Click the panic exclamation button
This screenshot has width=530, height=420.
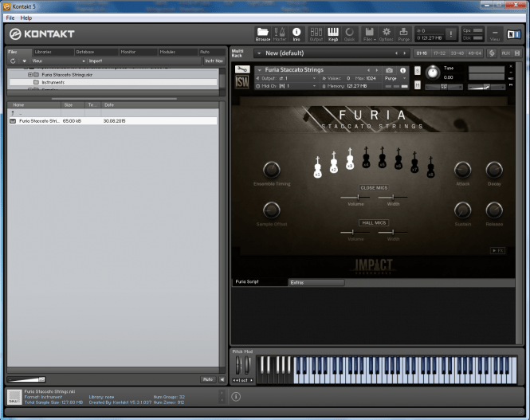click(450, 33)
